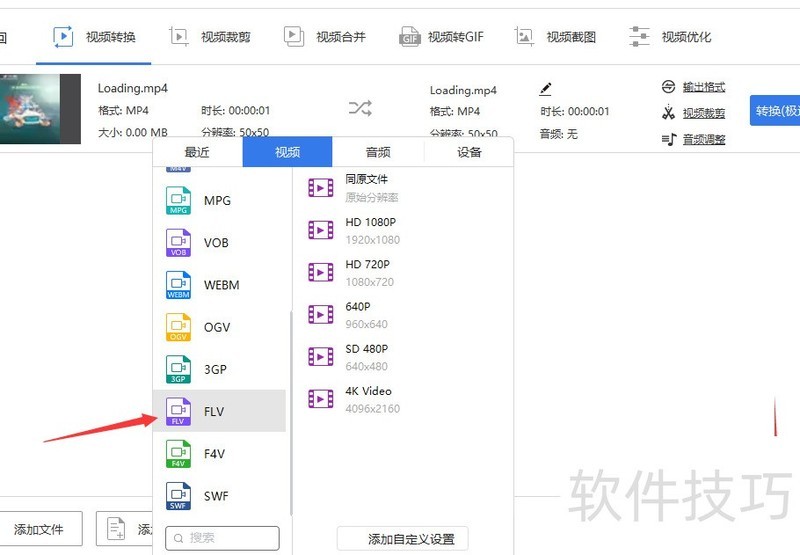This screenshot has width=800, height=555.
Task: Click the 添加自定义设置 button
Action: point(402,539)
